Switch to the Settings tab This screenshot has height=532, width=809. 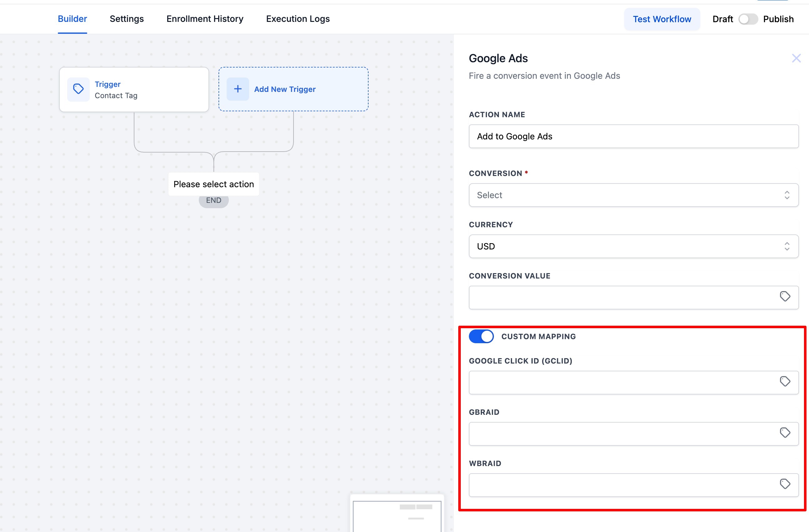[x=127, y=19]
